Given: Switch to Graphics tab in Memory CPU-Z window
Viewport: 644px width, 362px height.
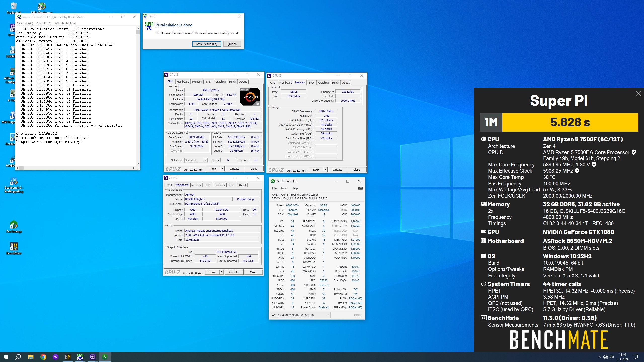Looking at the screenshot, I should [323, 83].
